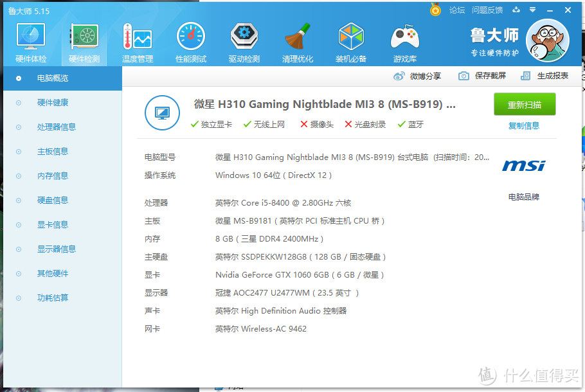Open 论坛 forum link

click(457, 10)
